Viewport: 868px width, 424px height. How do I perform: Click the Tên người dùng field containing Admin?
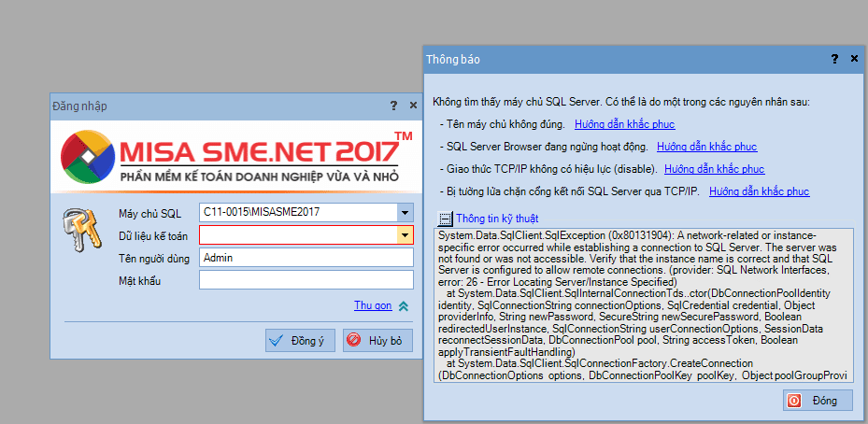pyautogui.click(x=306, y=258)
